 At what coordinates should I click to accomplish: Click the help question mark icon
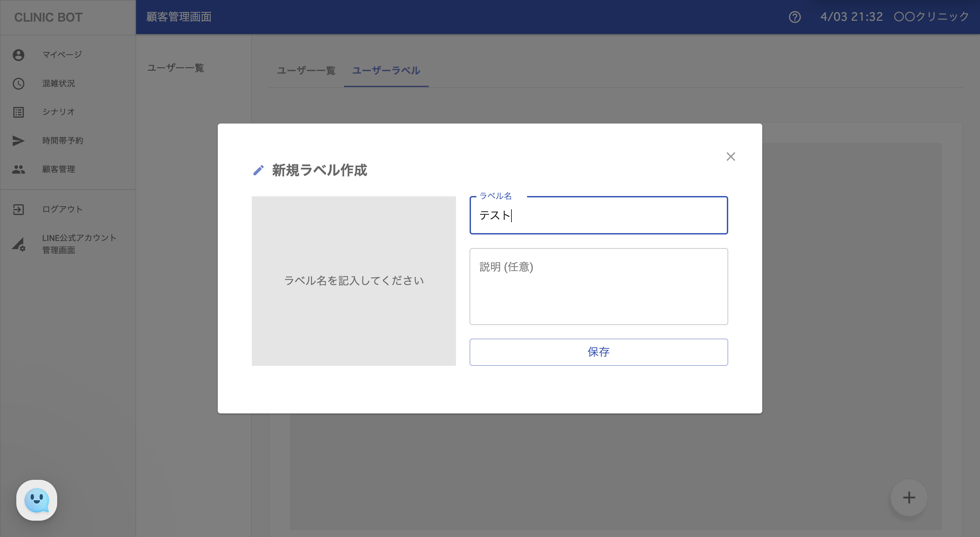[794, 17]
